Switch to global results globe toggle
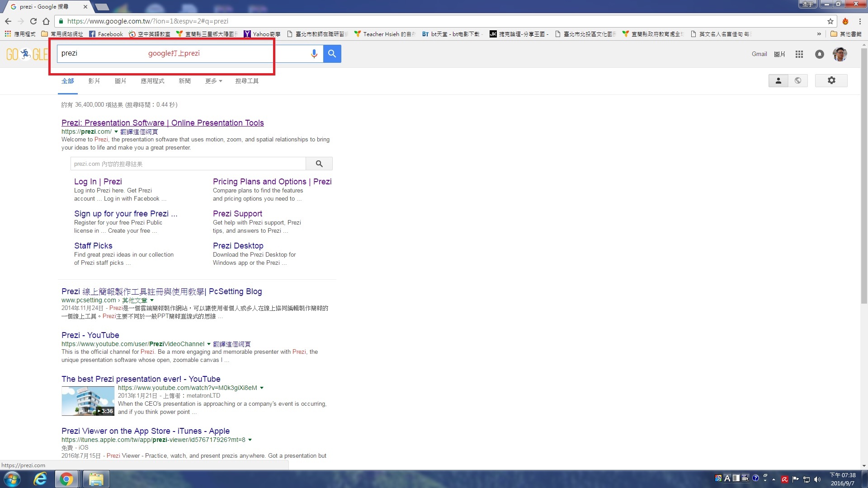 click(798, 80)
